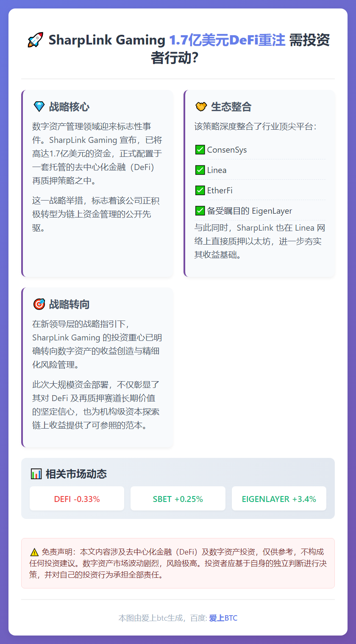356x644 pixels.
Task: Select the EtherFi list item text
Action: 220,190
